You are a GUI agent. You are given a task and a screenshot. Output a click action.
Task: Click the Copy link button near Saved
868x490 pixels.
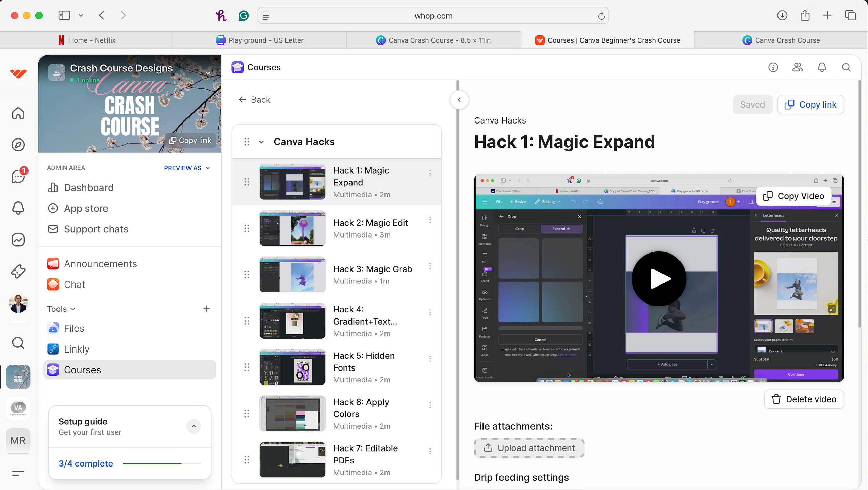click(x=810, y=104)
